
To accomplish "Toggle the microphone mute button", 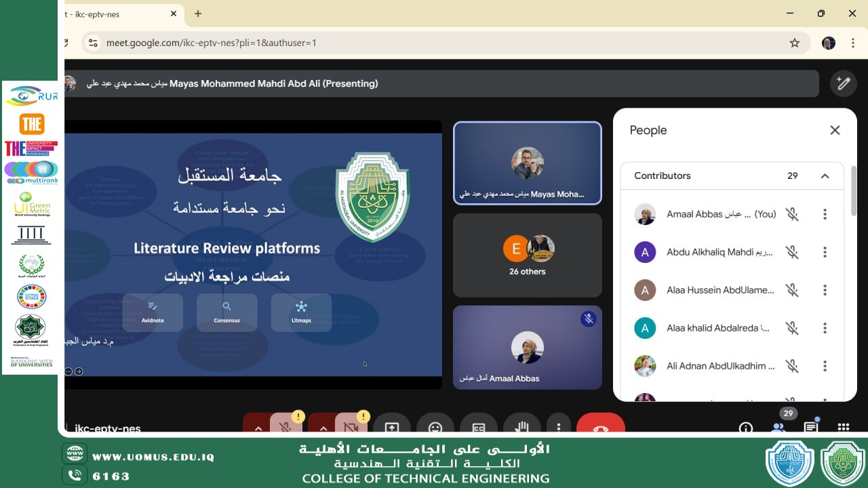I will pyautogui.click(x=285, y=426).
